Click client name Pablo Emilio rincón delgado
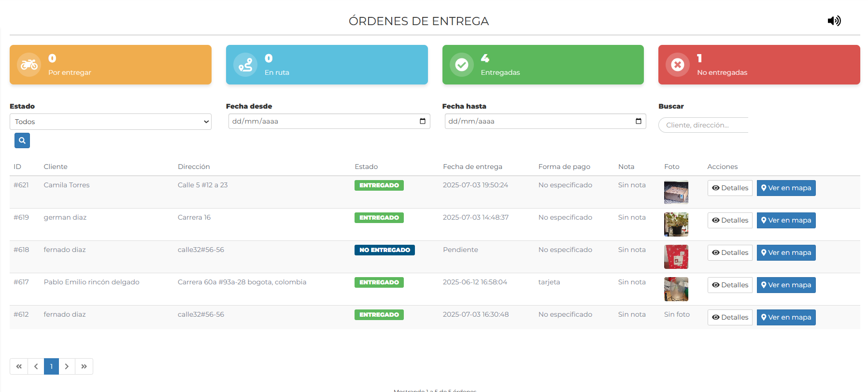The width and height of the screenshot is (868, 392). click(91, 282)
